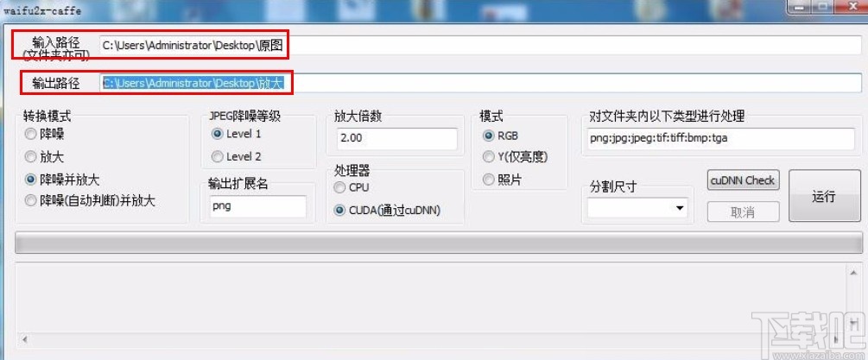Image resolution: width=868 pixels, height=360 pixels.
Task: Select Y(仅亮度) model mode
Action: pyautogui.click(x=516, y=157)
